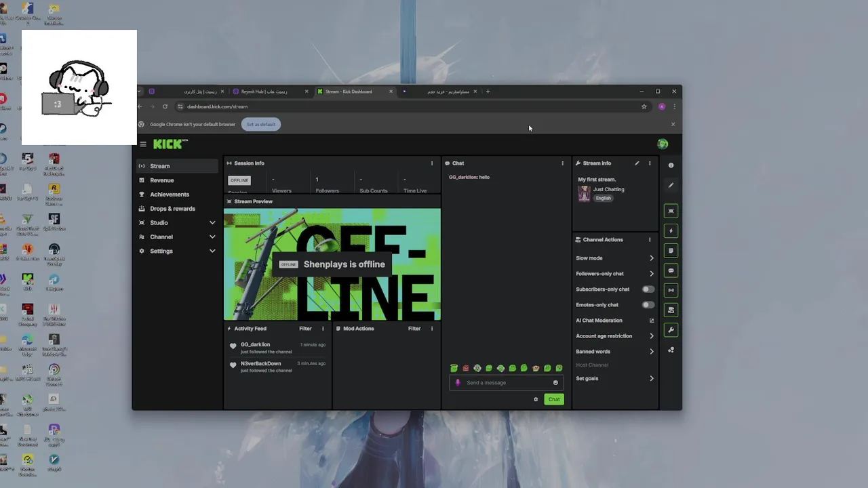Toggle the channel actions icon in rail
This screenshot has height=488, width=868.
click(x=671, y=310)
